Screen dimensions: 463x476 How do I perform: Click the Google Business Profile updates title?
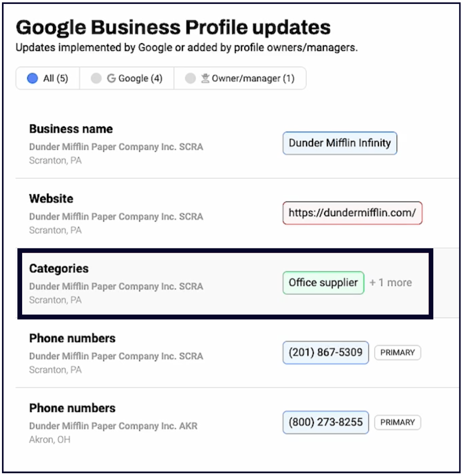[x=173, y=28]
